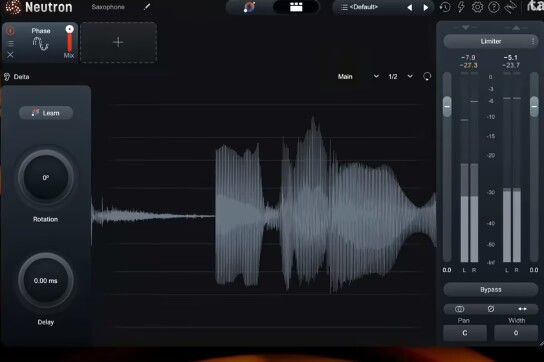Click the white circle atop the Mix slider
The height and width of the screenshot is (362, 544).
tap(70, 29)
